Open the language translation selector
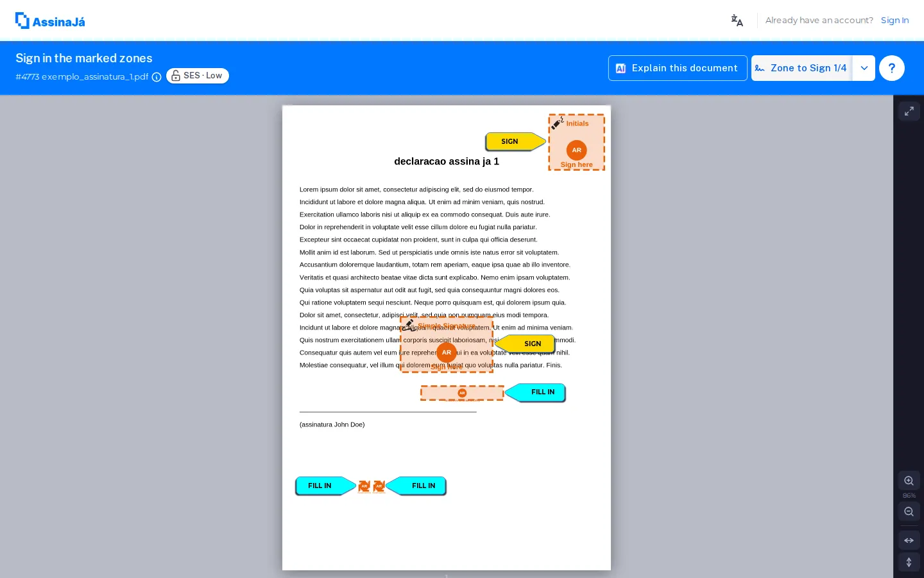Viewport: 924px width, 578px height. [x=737, y=21]
